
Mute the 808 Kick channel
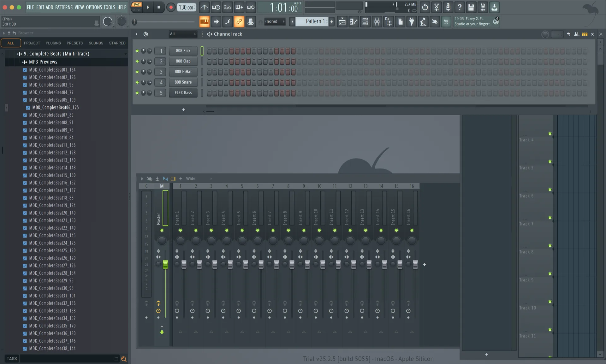[137, 51]
